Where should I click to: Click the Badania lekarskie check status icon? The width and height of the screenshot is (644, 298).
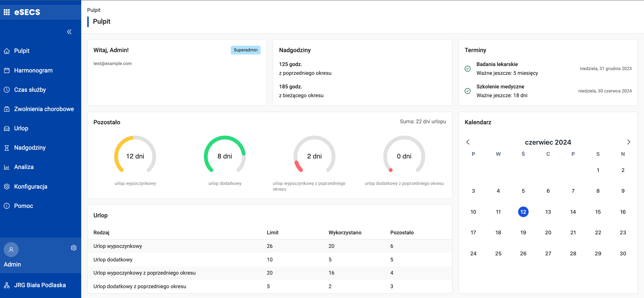(468, 69)
